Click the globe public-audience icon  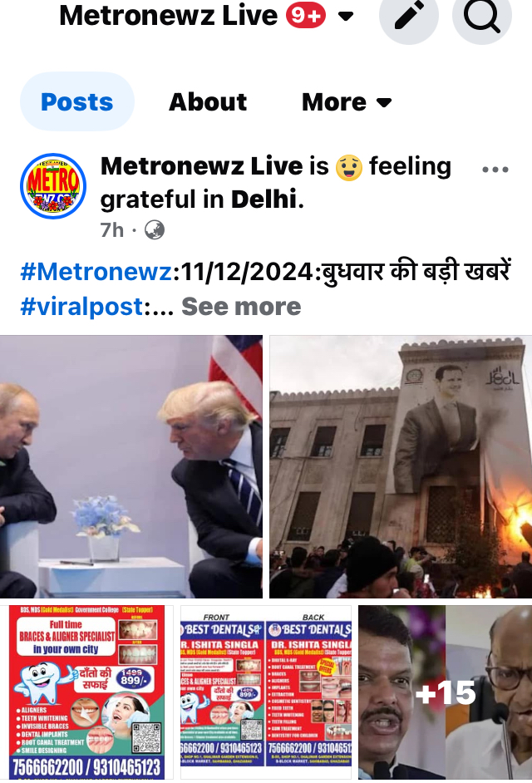155,230
